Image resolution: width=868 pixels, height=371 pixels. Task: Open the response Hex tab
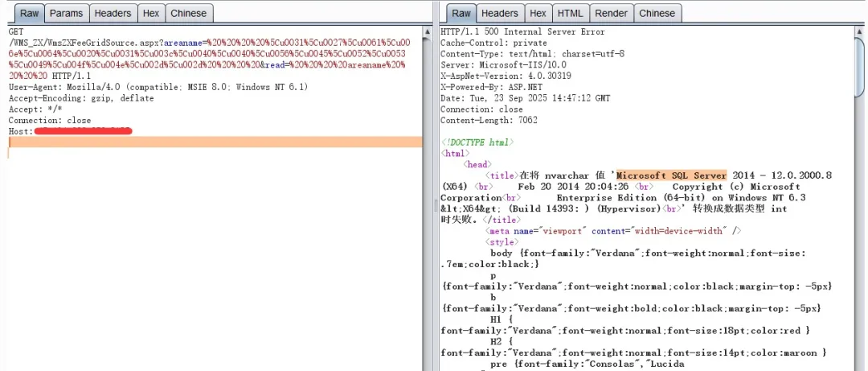(x=538, y=13)
